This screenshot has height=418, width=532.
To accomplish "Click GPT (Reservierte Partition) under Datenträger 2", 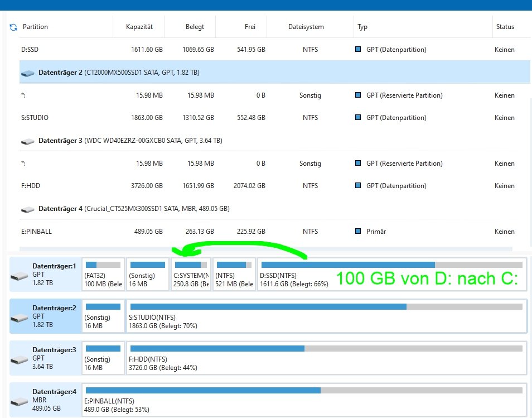I will click(404, 95).
